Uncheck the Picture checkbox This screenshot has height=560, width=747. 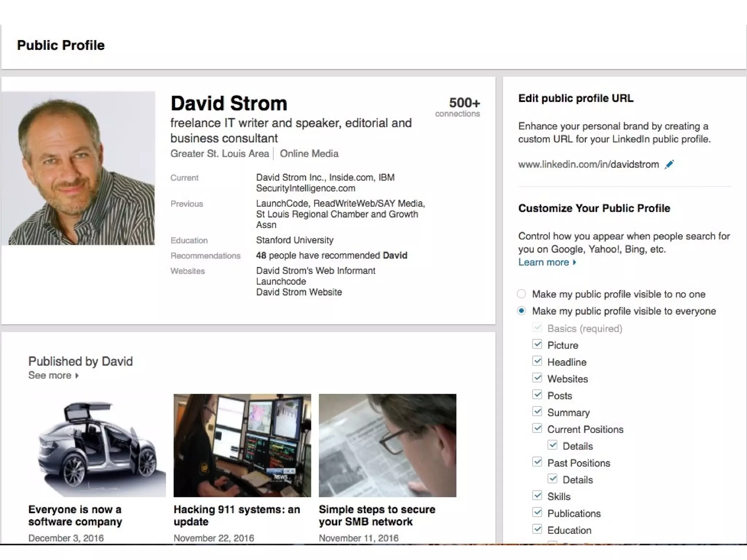(537, 344)
